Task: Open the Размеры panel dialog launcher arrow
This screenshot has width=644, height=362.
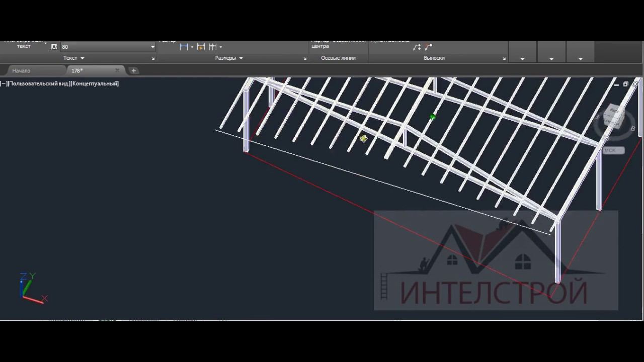Action: [x=305, y=59]
